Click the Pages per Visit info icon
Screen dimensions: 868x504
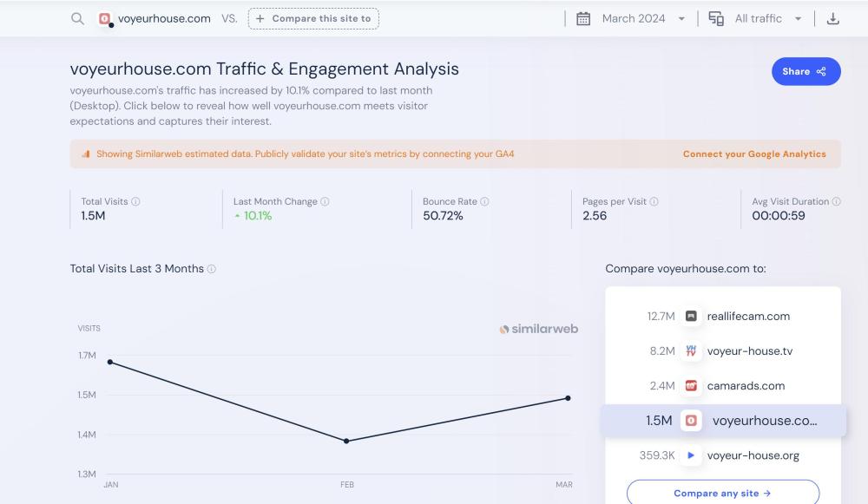[654, 201]
